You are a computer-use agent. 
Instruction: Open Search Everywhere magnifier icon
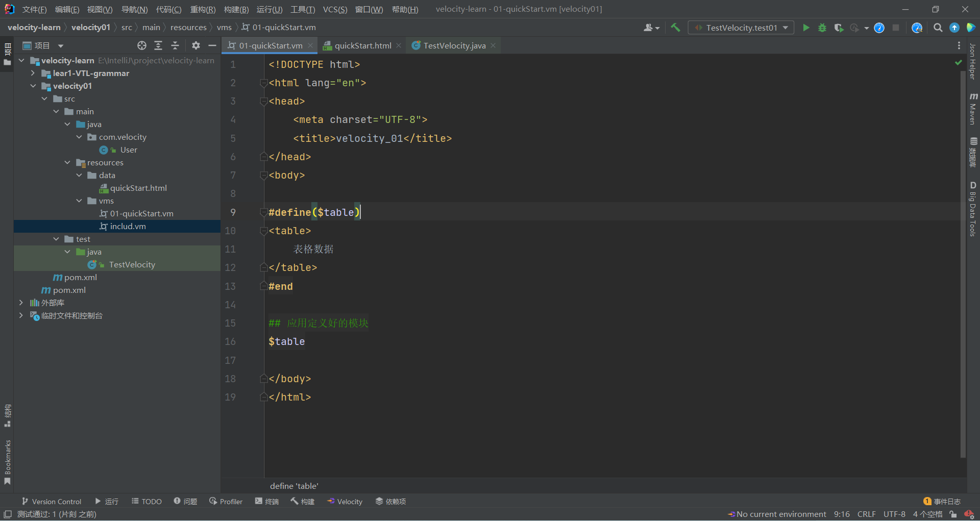(x=938, y=28)
